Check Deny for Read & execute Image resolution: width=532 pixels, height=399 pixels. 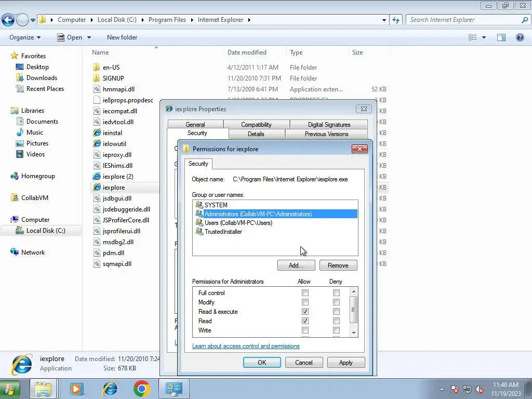(x=336, y=312)
